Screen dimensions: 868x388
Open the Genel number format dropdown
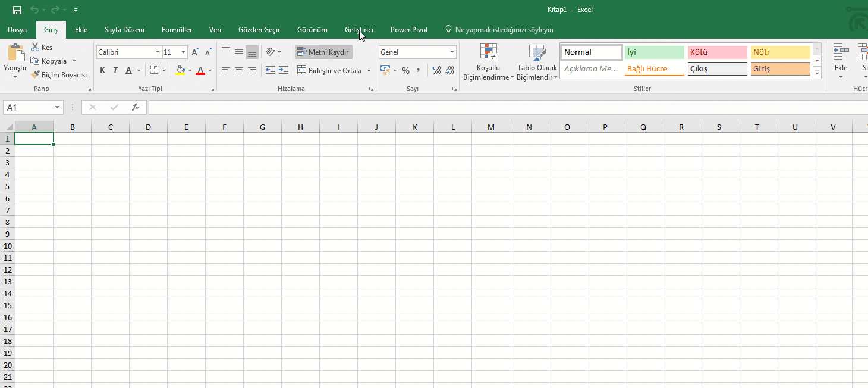pyautogui.click(x=452, y=52)
